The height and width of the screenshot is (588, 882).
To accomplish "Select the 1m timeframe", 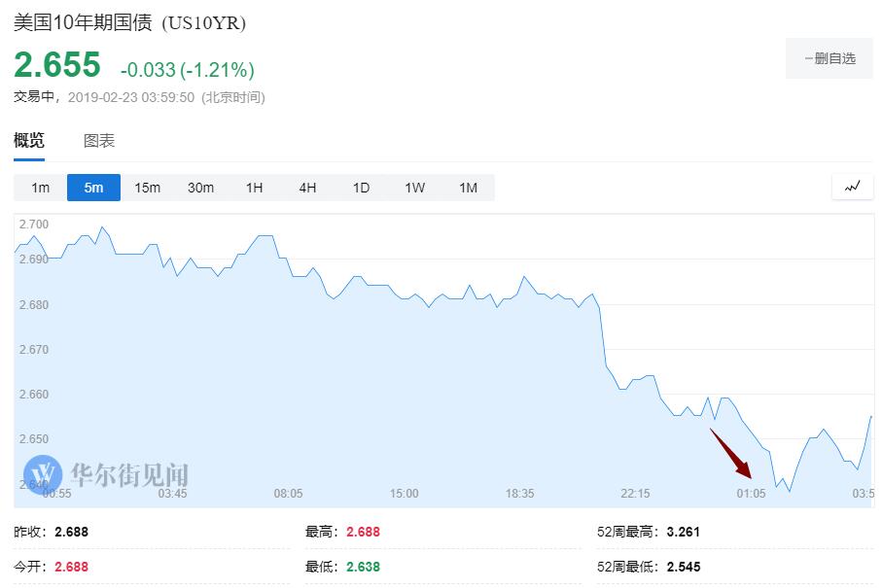I will (40, 188).
